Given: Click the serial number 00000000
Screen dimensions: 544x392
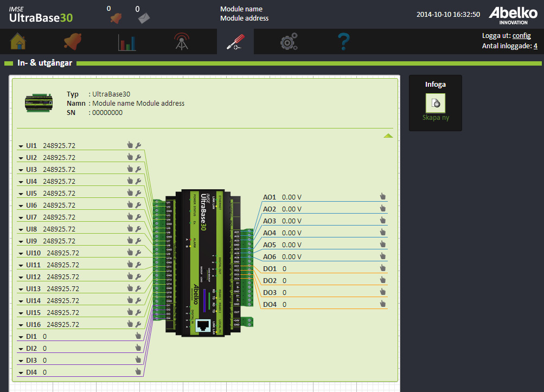Looking at the screenshot, I should (x=107, y=112).
